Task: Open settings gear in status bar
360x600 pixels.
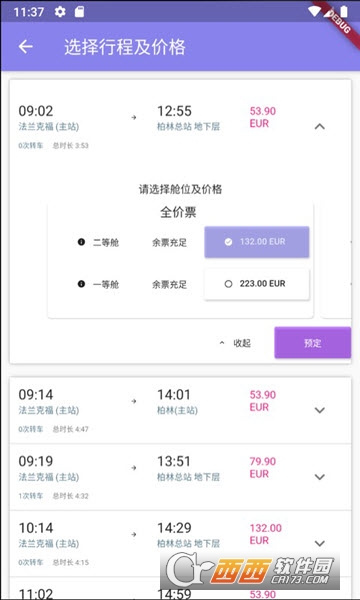Action: 60,12
